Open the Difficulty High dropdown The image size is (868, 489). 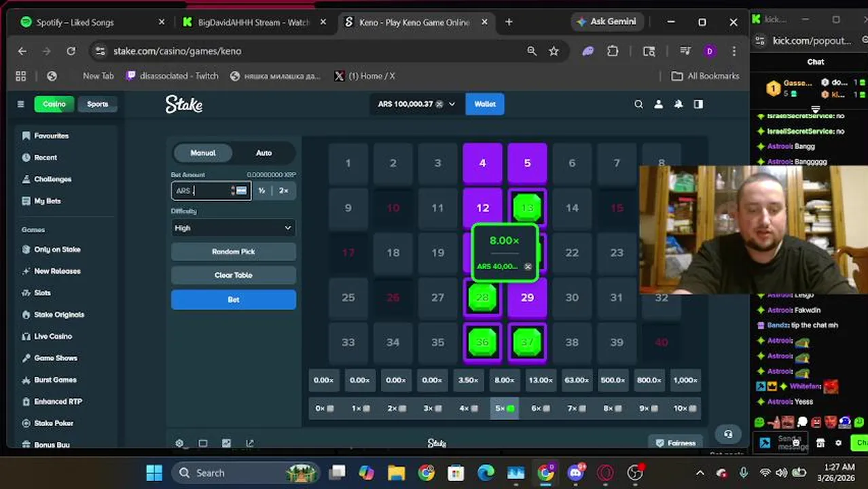click(x=233, y=228)
